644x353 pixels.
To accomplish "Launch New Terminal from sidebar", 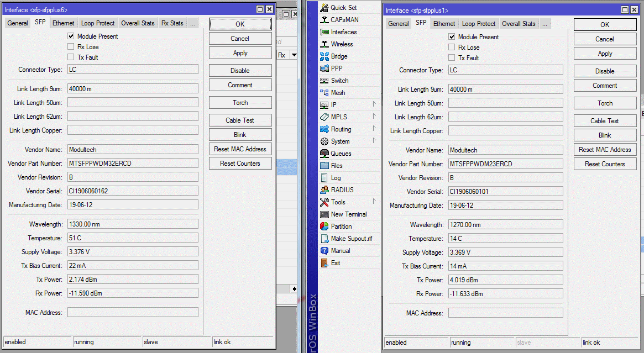I will [x=324, y=214].
